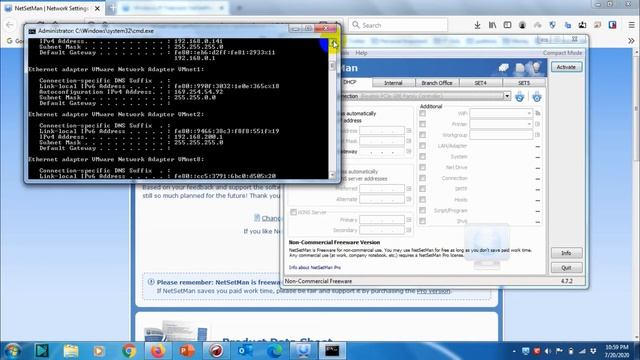
Task: Open File Explorer from taskbar
Action: [71, 351]
